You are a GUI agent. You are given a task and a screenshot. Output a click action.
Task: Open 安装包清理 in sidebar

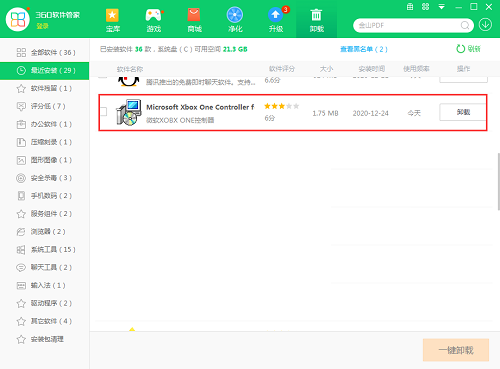45,339
